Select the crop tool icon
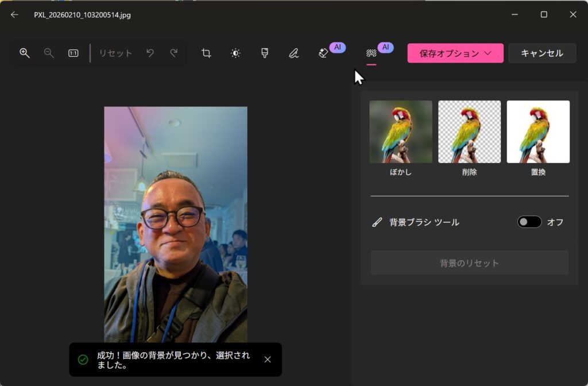The width and height of the screenshot is (588, 386). click(206, 53)
